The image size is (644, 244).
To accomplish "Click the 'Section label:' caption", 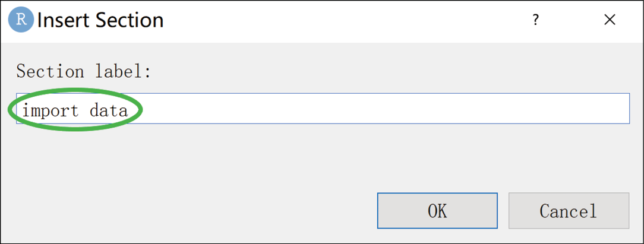I will click(83, 72).
